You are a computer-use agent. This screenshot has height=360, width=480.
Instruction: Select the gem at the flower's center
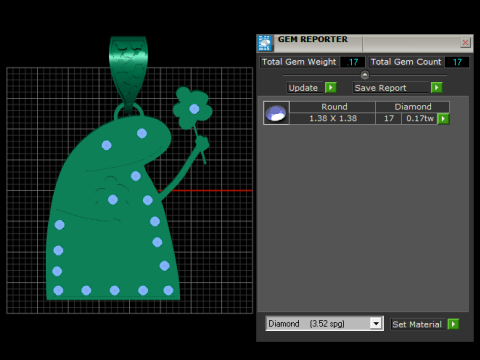(x=194, y=109)
